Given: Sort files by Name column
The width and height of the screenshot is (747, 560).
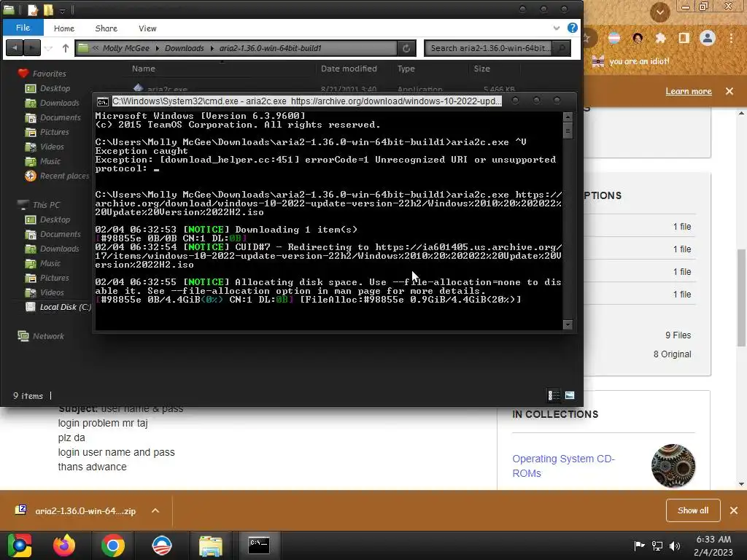Looking at the screenshot, I should 144,69.
